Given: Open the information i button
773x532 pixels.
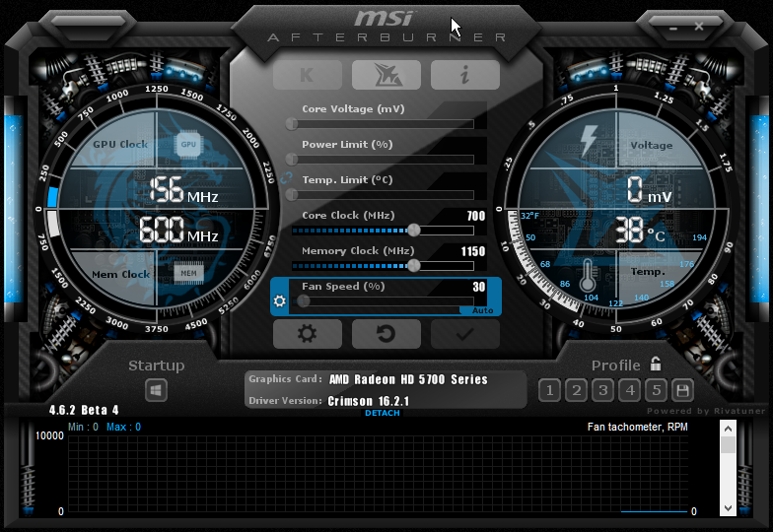Looking at the screenshot, I should click(465, 75).
